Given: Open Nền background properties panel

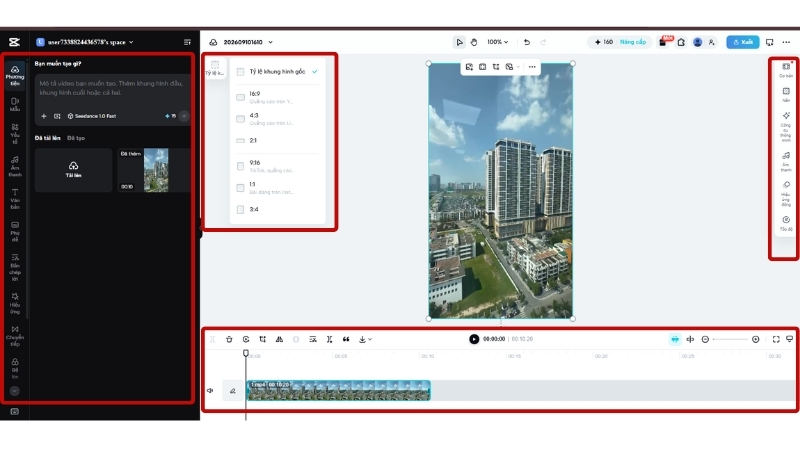Looking at the screenshot, I should (786, 94).
